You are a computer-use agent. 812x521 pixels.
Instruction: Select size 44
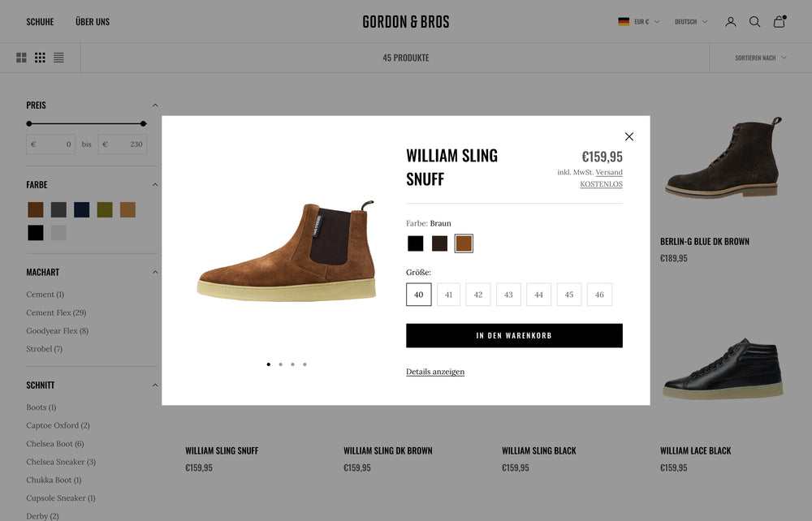pyautogui.click(x=538, y=295)
